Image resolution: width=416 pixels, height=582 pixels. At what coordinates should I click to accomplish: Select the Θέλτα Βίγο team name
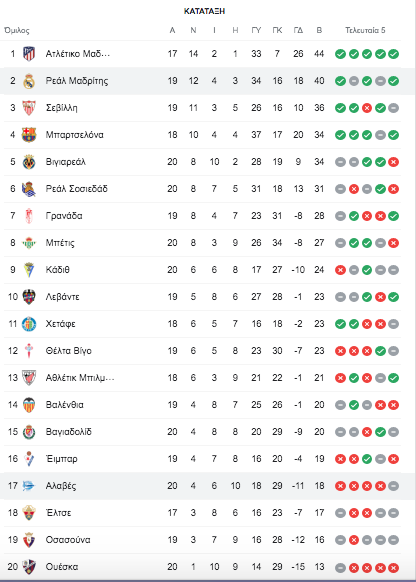(69, 351)
